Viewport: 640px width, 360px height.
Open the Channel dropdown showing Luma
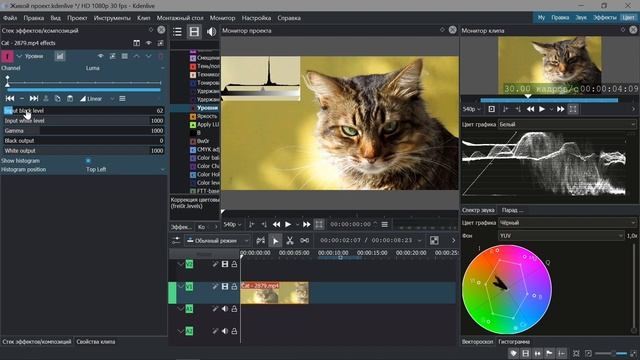tap(125, 68)
